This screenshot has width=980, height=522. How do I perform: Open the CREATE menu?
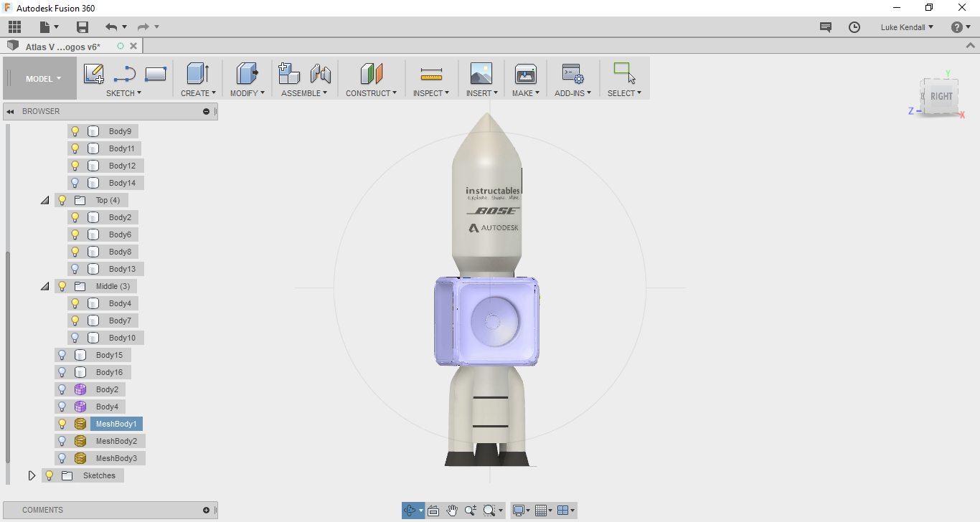(x=198, y=93)
